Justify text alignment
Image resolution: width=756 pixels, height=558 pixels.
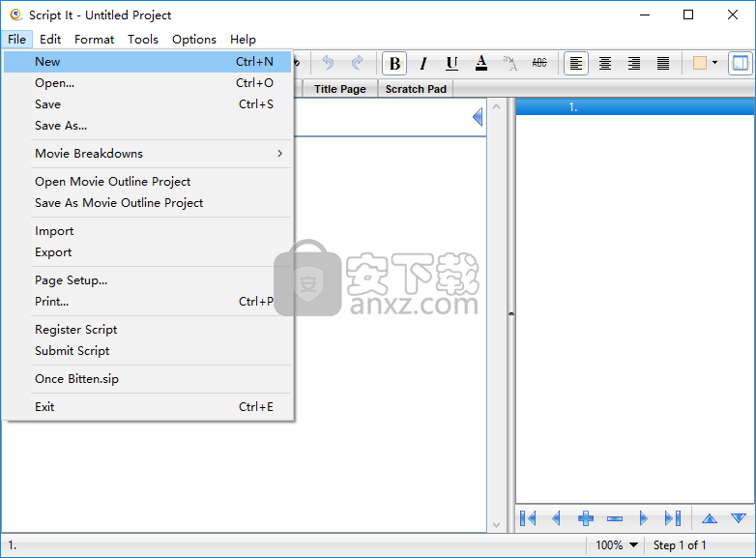pyautogui.click(x=663, y=63)
